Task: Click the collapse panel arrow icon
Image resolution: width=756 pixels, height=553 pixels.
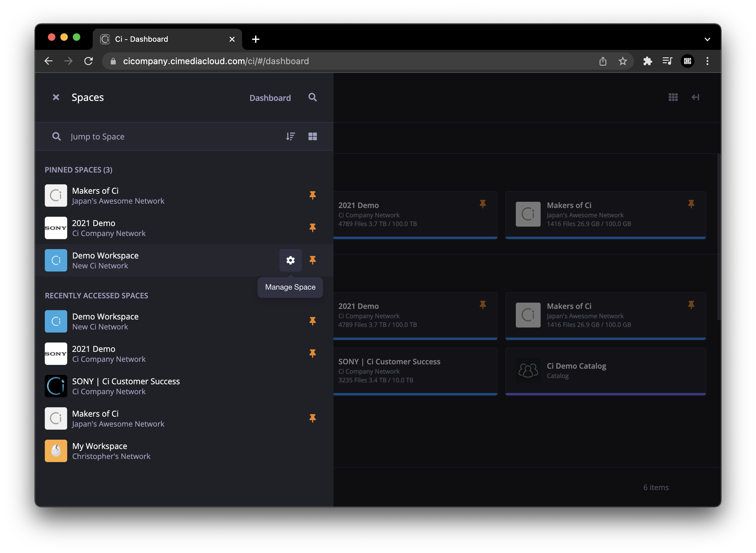Action: tap(695, 97)
